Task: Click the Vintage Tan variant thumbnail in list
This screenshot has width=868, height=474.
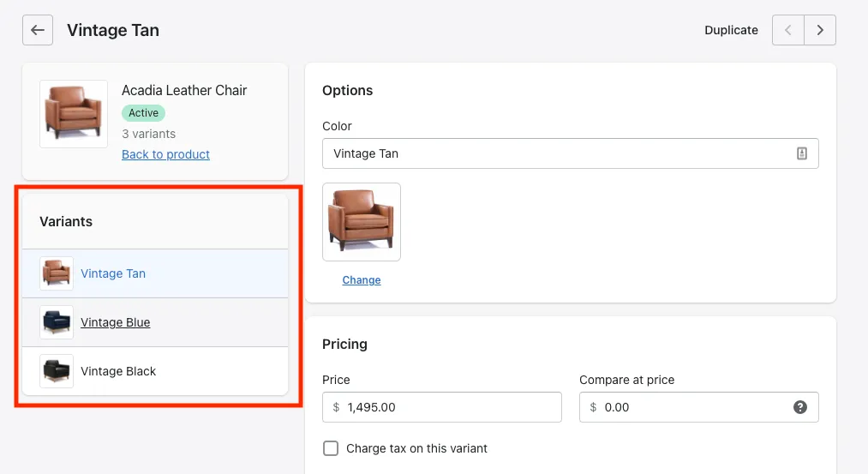Action: [57, 273]
